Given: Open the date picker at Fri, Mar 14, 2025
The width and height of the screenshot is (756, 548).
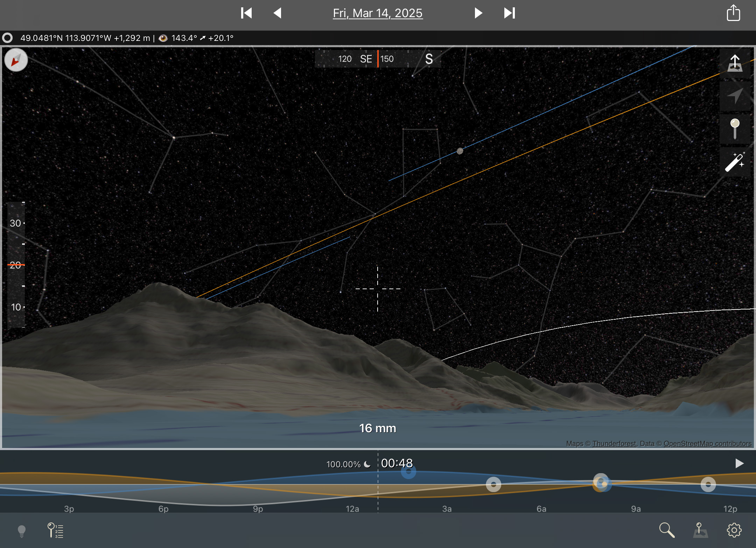Looking at the screenshot, I should (378, 13).
